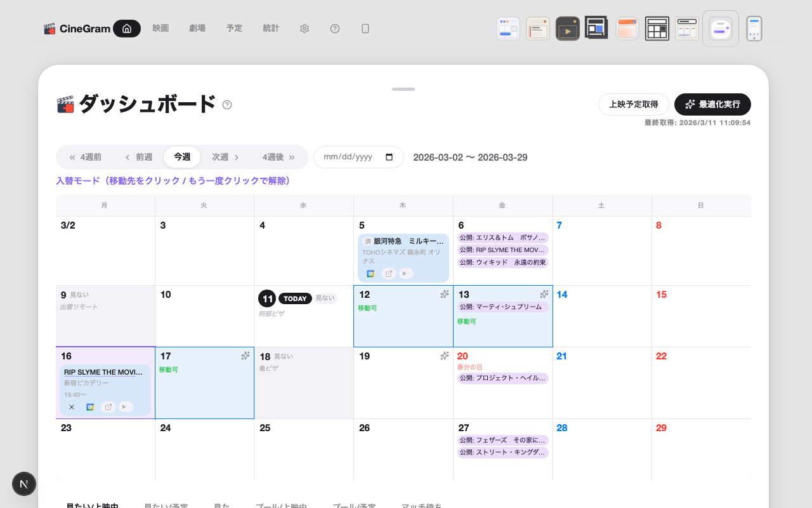Select the dark play-button theme thumbnail
Screen dimensions: 812x508
567,29
